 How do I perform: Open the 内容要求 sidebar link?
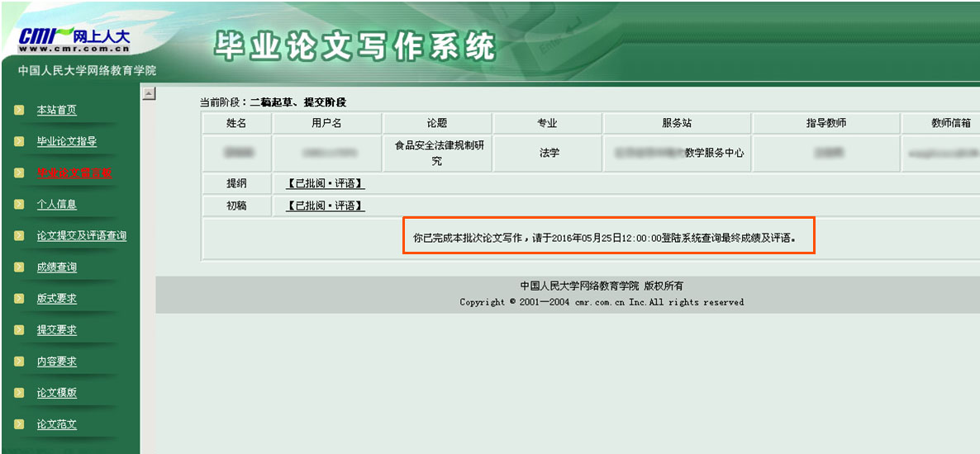[56, 362]
